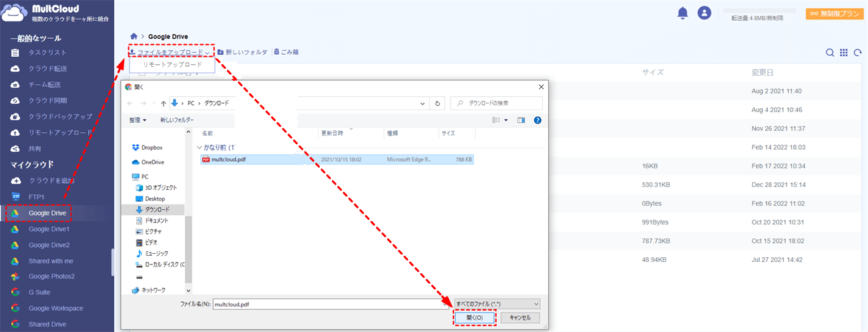This screenshot has width=868, height=332.
Task: Select Desktop in navigation pane
Action: tap(154, 198)
